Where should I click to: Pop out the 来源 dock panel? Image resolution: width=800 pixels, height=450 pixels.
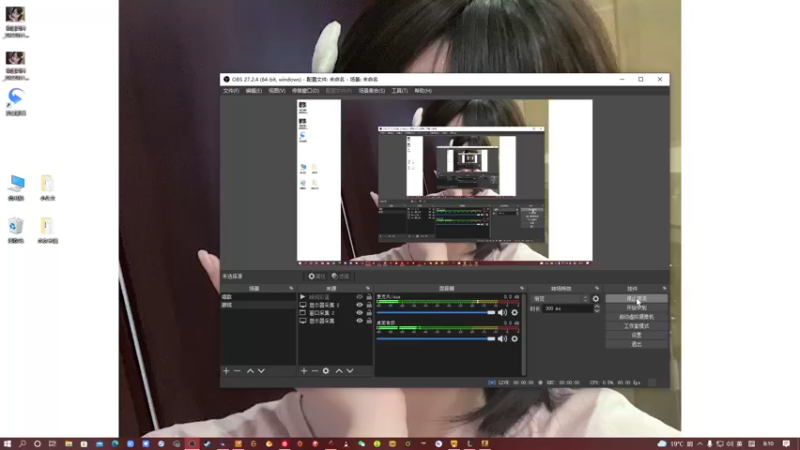[368, 288]
